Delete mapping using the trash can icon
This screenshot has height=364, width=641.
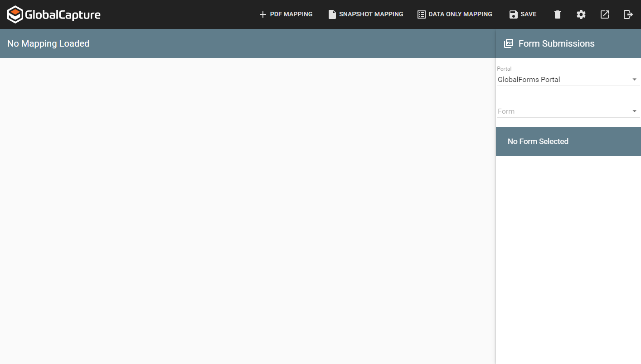click(558, 14)
